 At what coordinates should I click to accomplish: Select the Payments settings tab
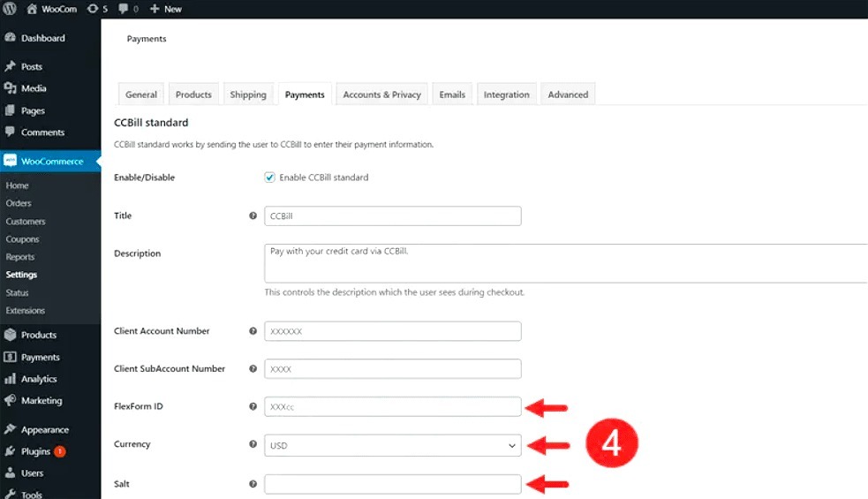305,95
